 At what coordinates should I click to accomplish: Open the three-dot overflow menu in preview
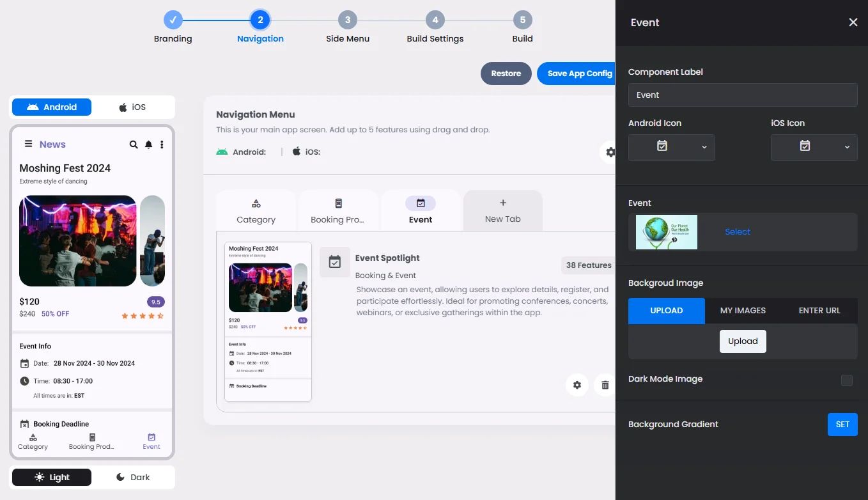(162, 145)
